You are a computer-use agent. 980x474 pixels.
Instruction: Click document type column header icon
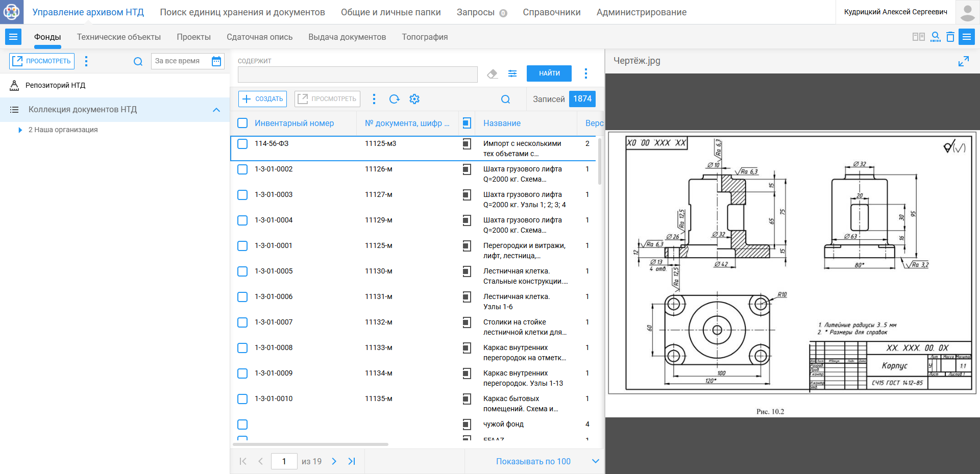pyautogui.click(x=467, y=123)
